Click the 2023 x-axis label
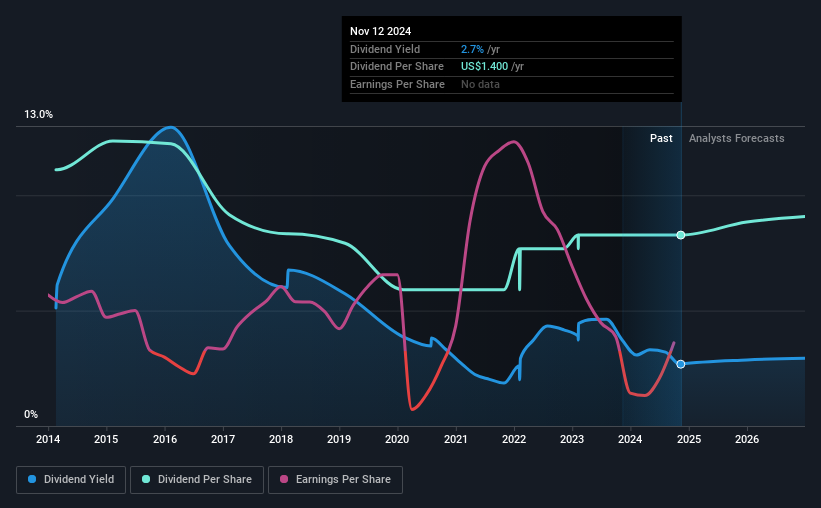Viewport: 821px width, 508px height. (x=572, y=439)
